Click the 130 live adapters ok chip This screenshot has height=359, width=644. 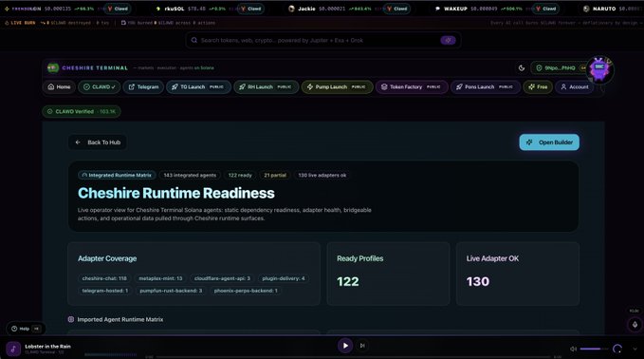pyautogui.click(x=322, y=175)
